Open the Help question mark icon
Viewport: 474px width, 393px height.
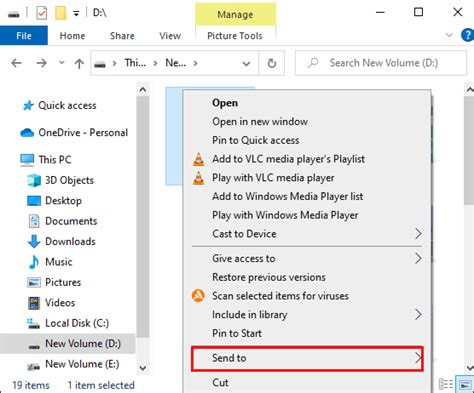(468, 35)
